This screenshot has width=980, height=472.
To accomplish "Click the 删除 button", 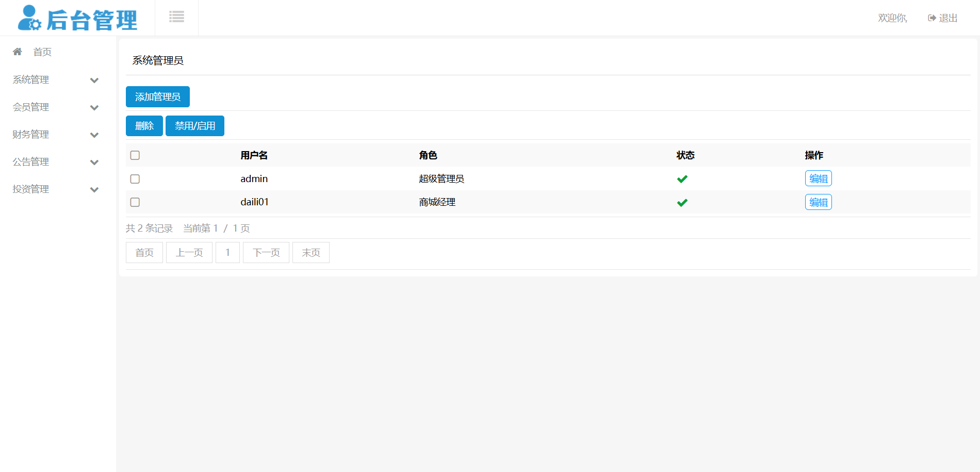I will [144, 126].
